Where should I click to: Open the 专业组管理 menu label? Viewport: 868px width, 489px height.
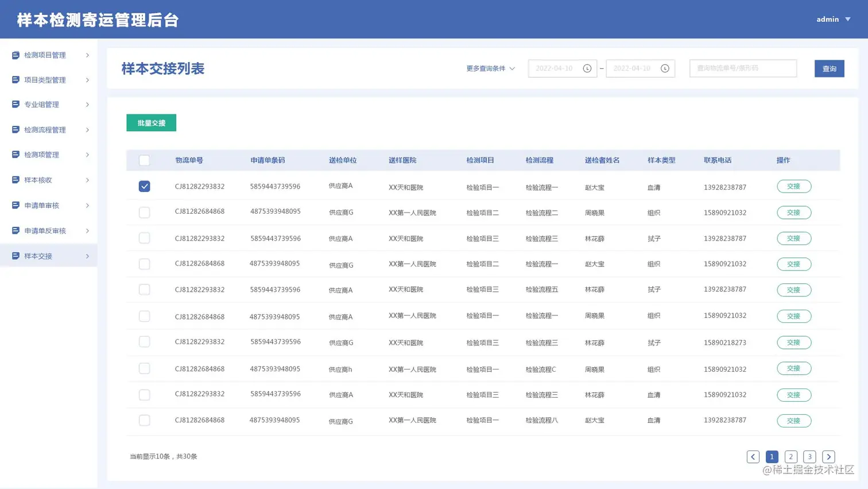tap(41, 105)
